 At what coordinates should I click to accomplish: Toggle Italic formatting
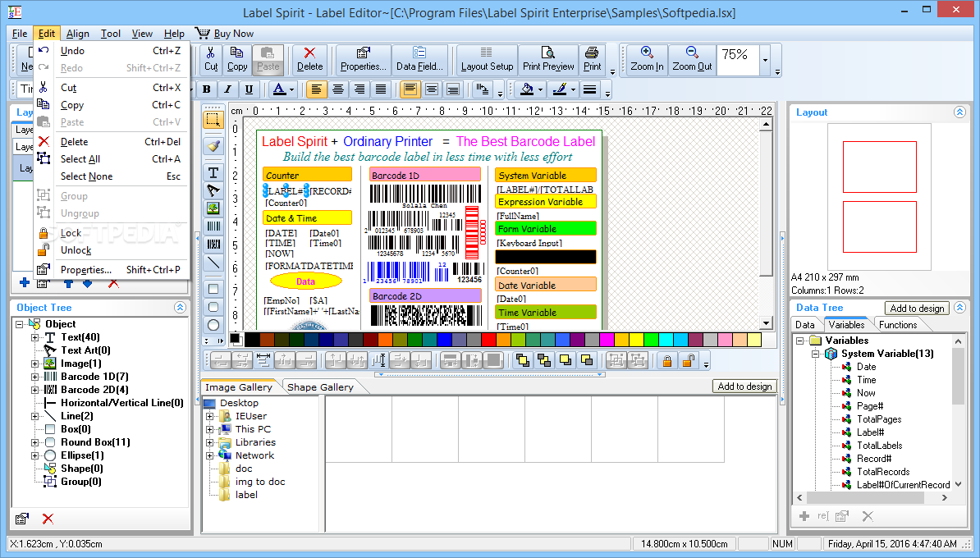(228, 89)
